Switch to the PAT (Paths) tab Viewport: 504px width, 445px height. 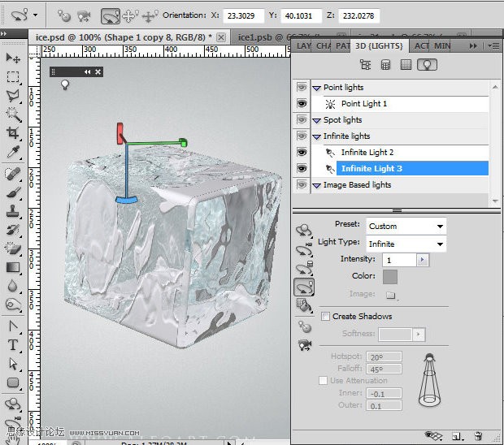[342, 46]
